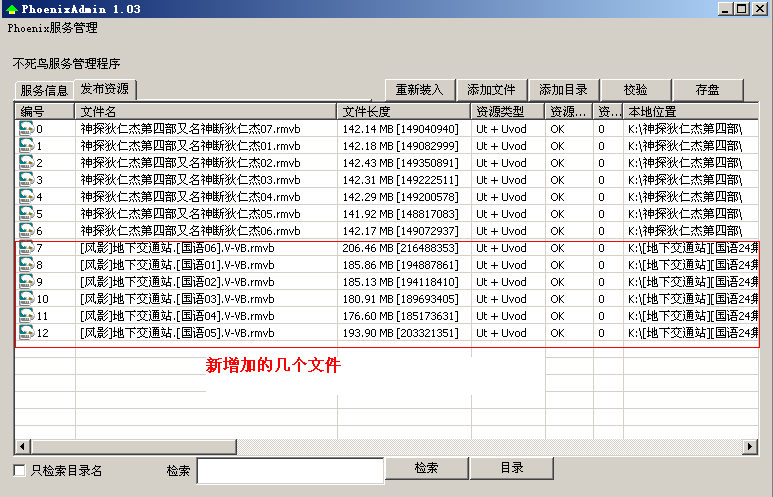Click size cell 142.31 MB [149222511]

tap(400, 180)
